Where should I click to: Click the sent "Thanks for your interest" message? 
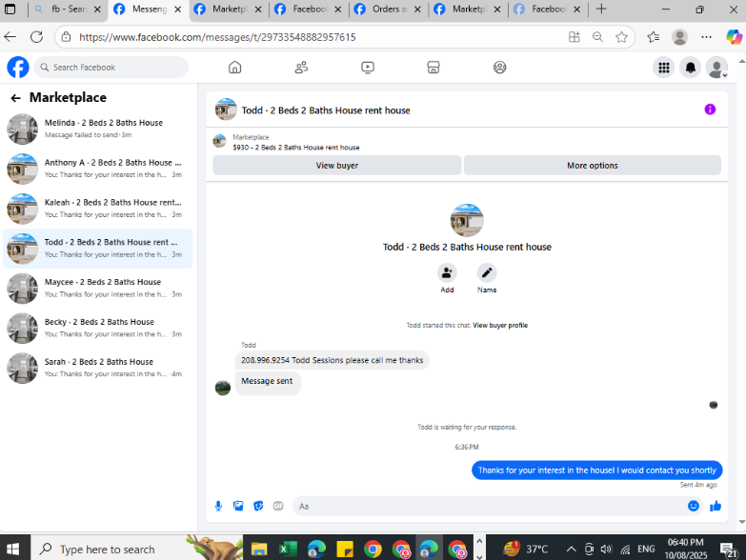597,470
